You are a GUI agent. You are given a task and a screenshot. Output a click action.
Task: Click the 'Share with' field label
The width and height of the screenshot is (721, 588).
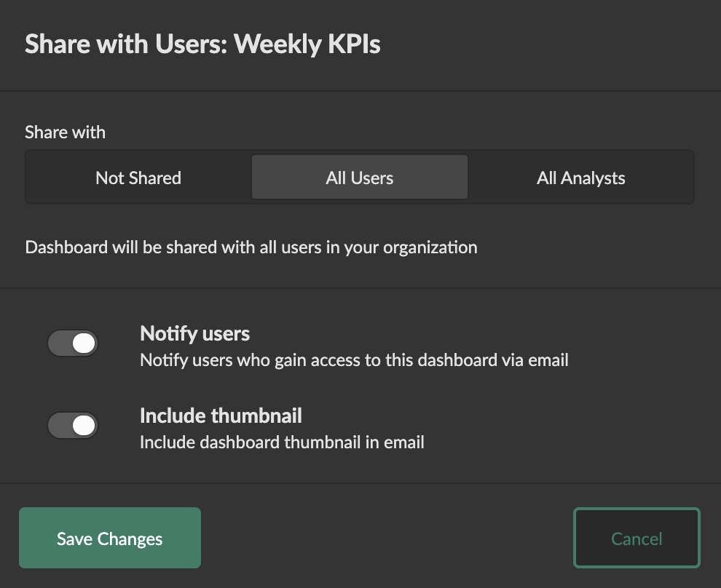click(x=65, y=132)
